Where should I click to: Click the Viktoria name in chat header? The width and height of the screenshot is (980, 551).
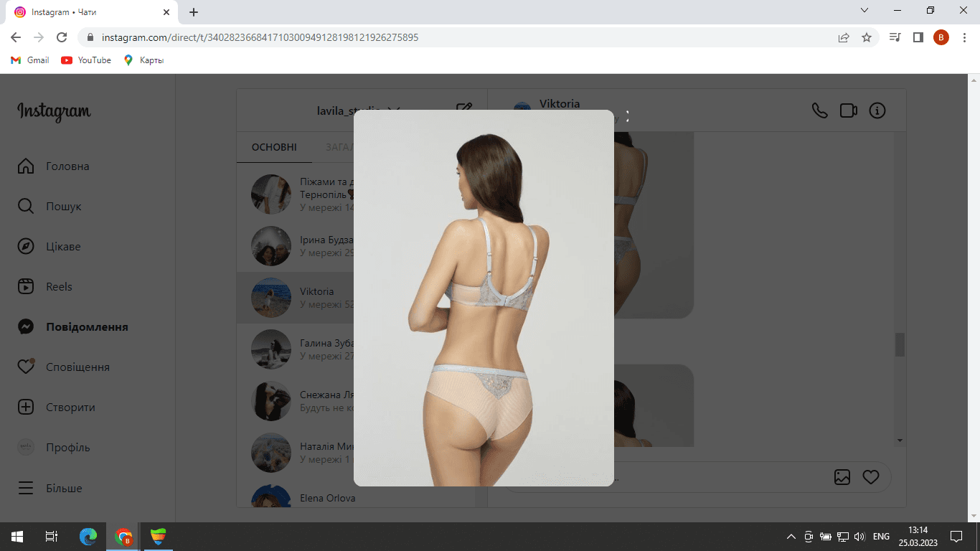pyautogui.click(x=560, y=104)
